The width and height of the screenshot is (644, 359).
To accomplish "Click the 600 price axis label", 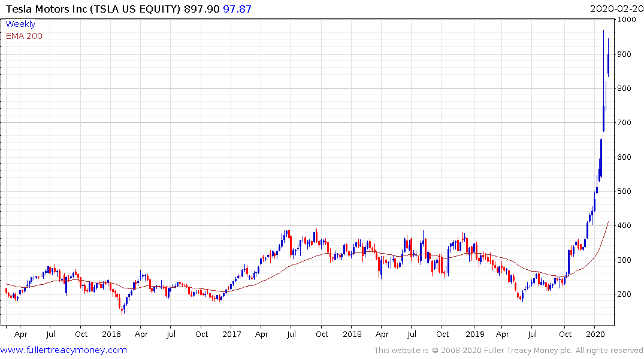I will click(x=624, y=157).
